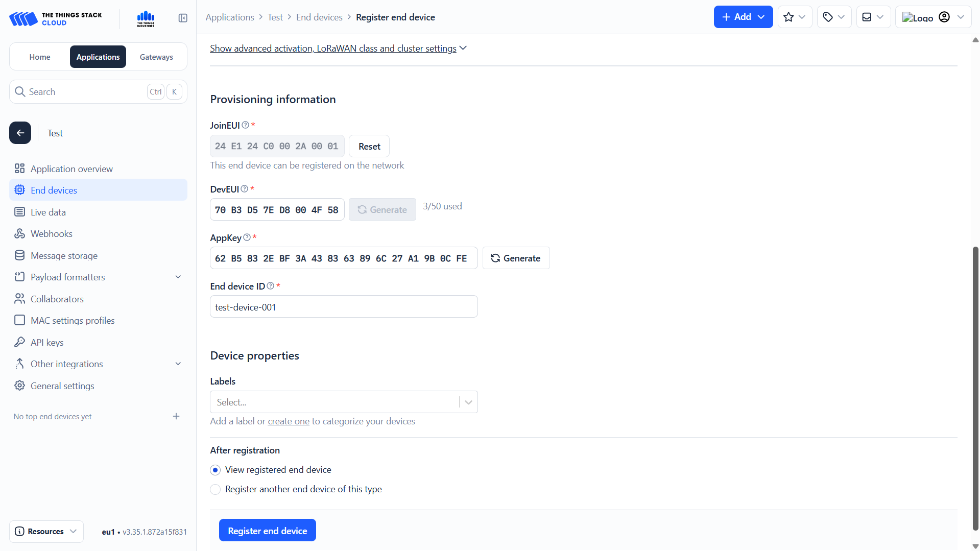Open the inbox notifications icon
This screenshot has height=551, width=980.
click(867, 17)
